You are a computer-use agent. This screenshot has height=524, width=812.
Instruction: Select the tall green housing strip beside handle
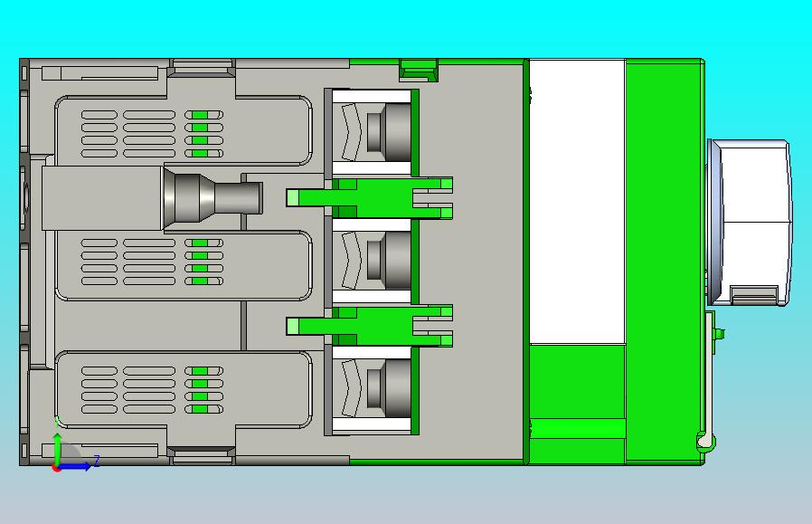(x=664, y=262)
